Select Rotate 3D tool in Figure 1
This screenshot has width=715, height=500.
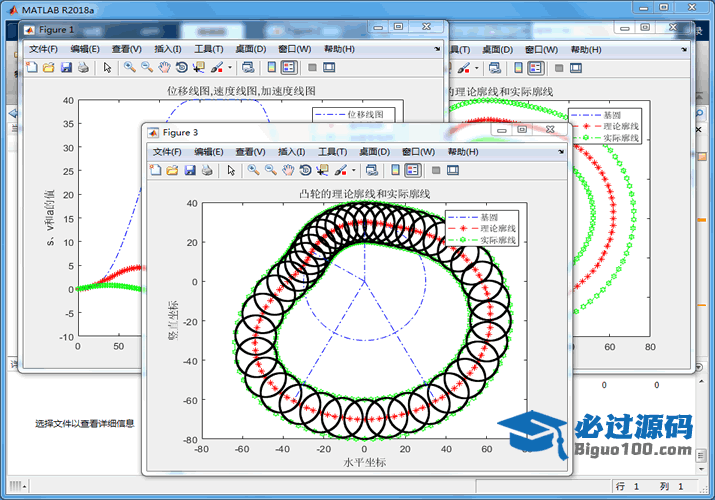181,67
